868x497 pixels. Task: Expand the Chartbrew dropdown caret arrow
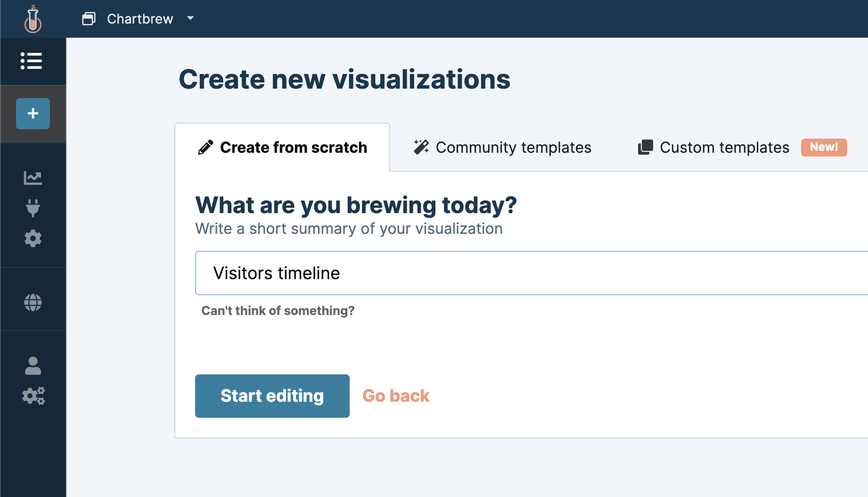point(190,18)
